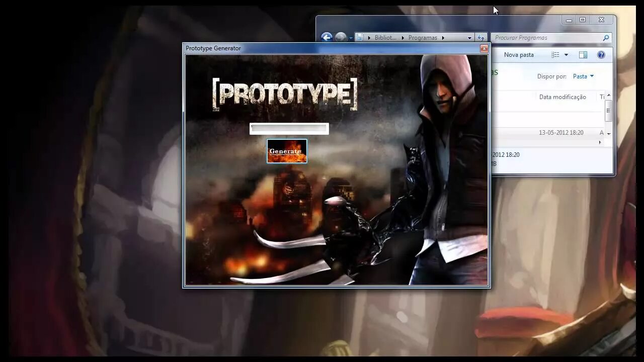The image size is (644, 362).
Task: Create a folder with Nova pasta
Action: (519, 55)
